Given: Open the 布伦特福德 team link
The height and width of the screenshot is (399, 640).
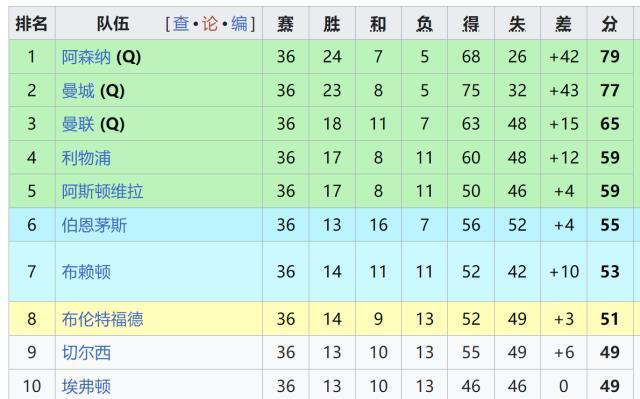Looking at the screenshot, I should [102, 319].
